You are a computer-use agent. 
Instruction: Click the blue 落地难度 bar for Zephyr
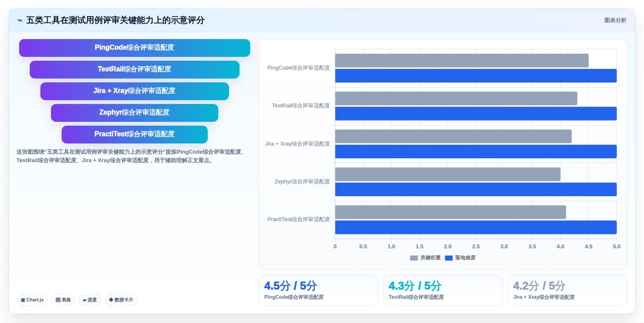[476, 190]
